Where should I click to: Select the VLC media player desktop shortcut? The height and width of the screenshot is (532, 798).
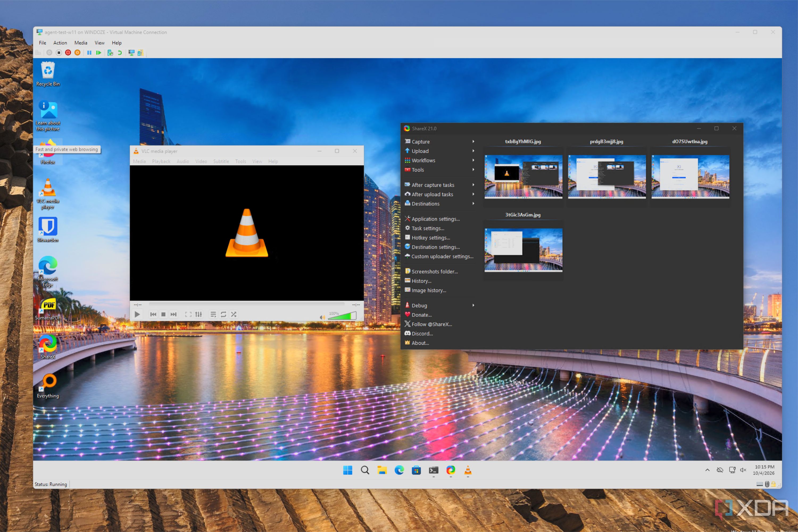pyautogui.click(x=48, y=194)
